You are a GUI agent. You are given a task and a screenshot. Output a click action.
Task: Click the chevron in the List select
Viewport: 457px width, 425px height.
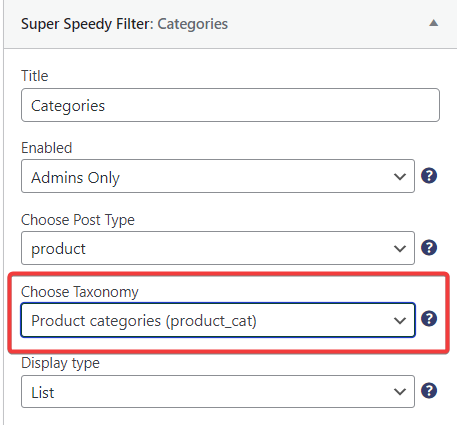point(400,392)
